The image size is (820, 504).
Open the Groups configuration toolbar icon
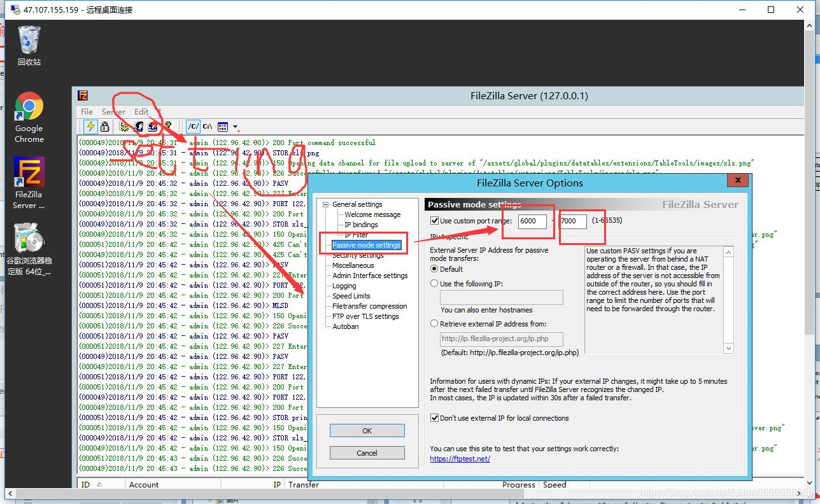pos(153,127)
